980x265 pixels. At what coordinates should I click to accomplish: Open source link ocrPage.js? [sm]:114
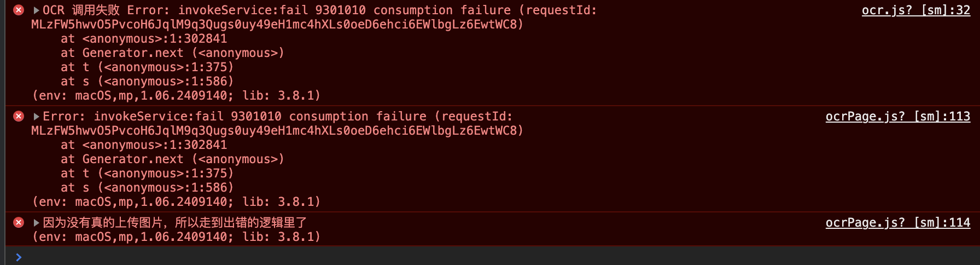click(898, 223)
